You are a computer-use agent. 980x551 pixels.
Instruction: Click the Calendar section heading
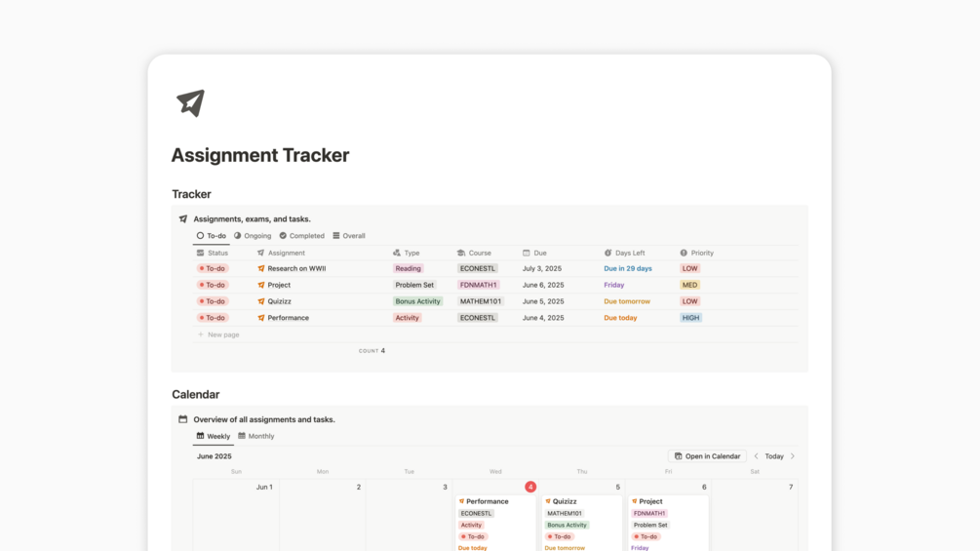[x=196, y=395]
